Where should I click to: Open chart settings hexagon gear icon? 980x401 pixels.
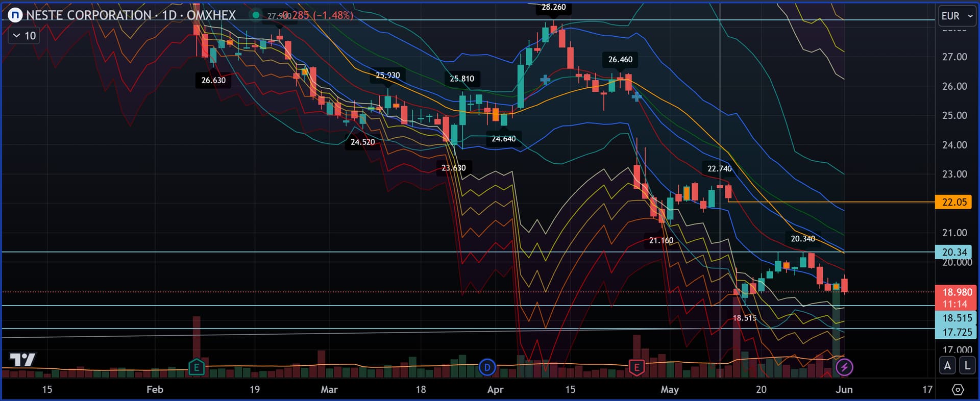(958, 389)
